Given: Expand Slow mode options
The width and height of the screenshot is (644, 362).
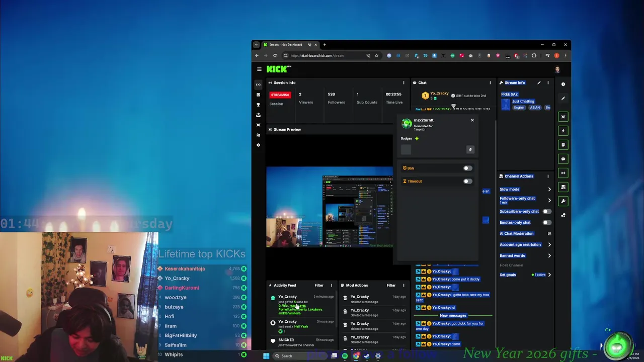Looking at the screenshot, I should click(x=549, y=190).
